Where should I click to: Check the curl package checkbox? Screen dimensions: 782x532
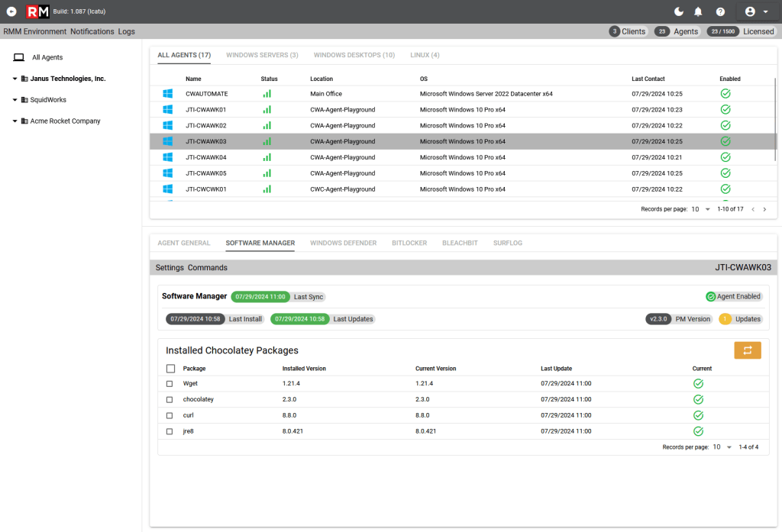click(x=170, y=415)
